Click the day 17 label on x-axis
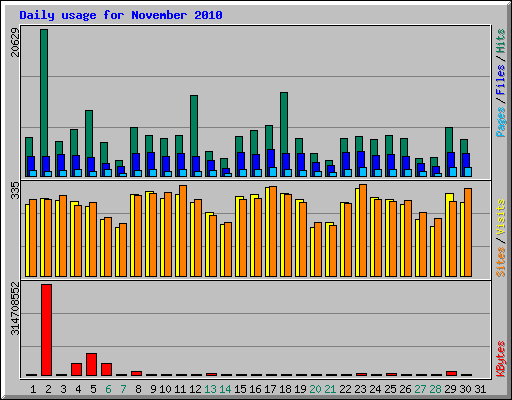 click(270, 389)
